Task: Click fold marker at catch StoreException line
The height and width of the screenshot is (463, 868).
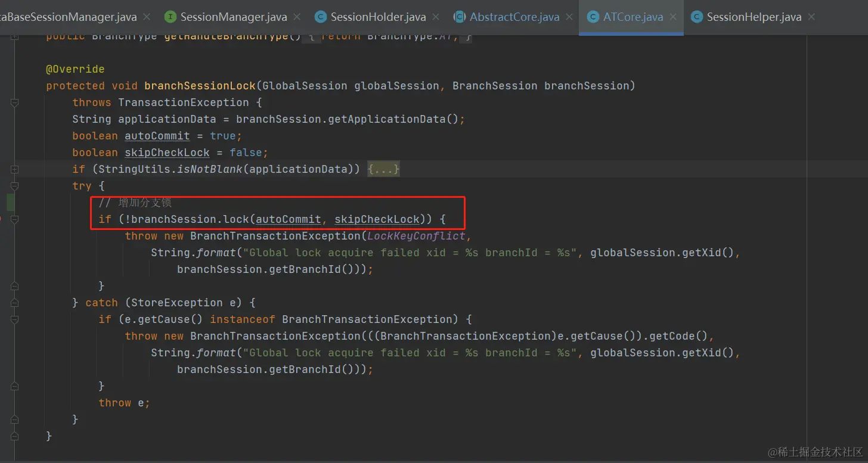Action: [x=15, y=303]
